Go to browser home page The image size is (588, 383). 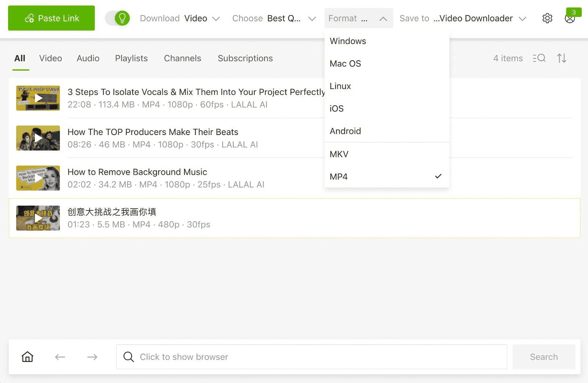(x=27, y=357)
